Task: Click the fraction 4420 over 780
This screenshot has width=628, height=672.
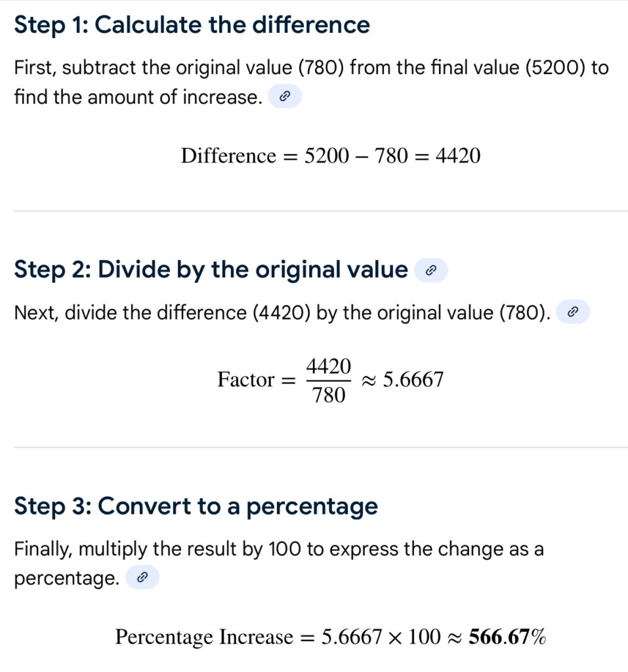Action: coord(329,380)
